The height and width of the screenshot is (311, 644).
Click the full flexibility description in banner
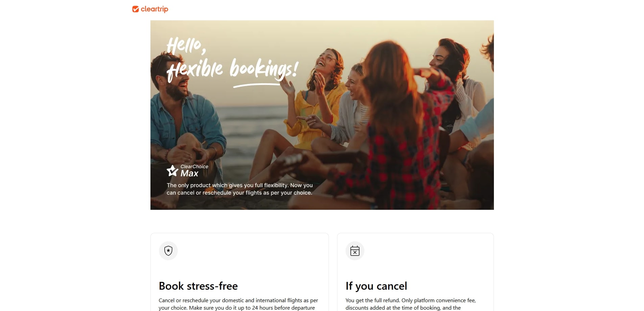[240, 189]
